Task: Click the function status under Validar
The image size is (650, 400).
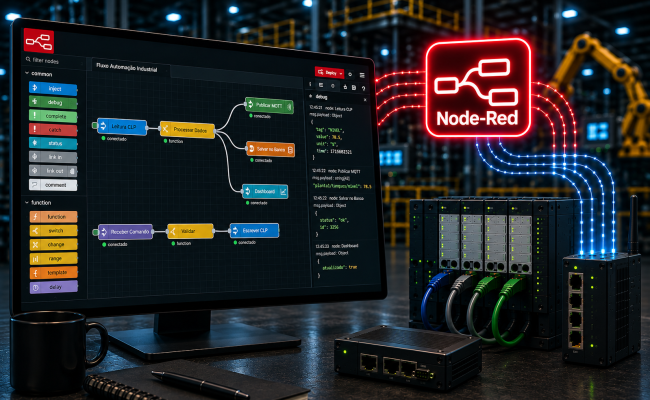Action: 181,243
